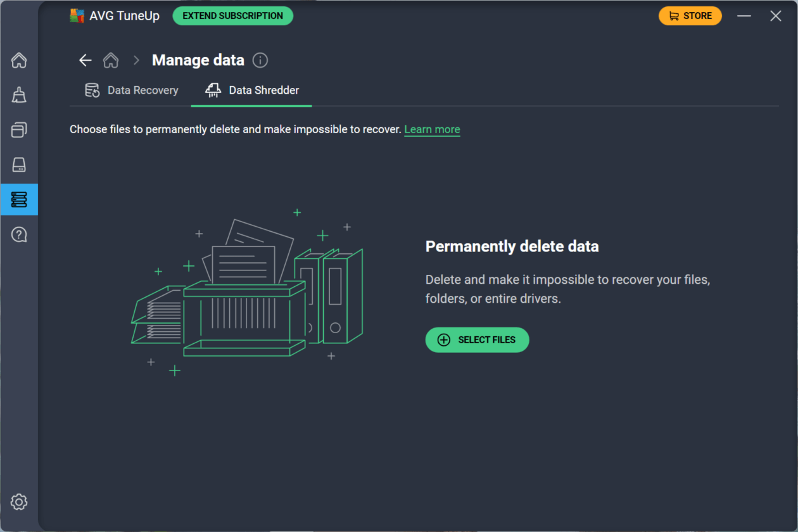This screenshot has height=532, width=798.
Task: Go back using the left arrow
Action: pos(85,60)
